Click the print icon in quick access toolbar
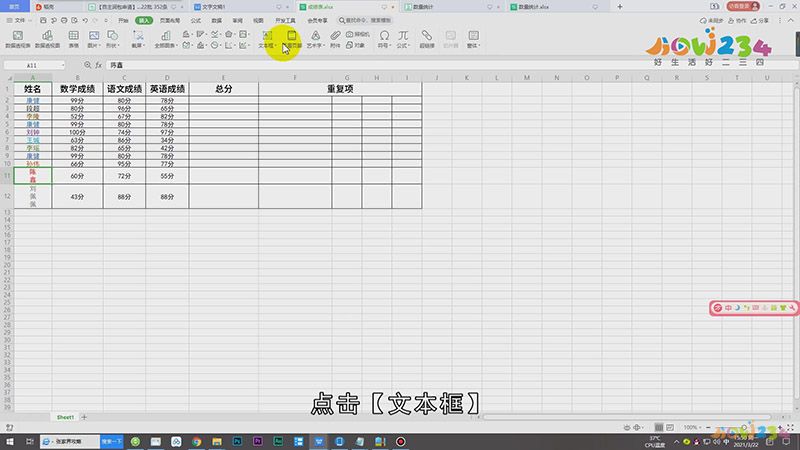The height and width of the screenshot is (450, 800). pyautogui.click(x=64, y=20)
